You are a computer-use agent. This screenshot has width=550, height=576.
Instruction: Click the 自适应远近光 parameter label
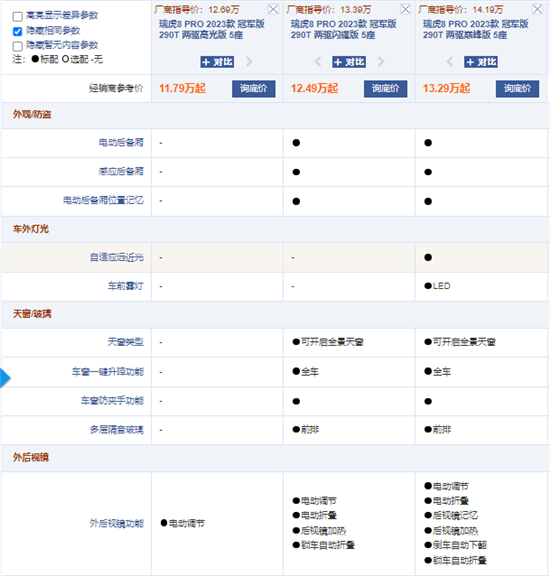(x=117, y=257)
